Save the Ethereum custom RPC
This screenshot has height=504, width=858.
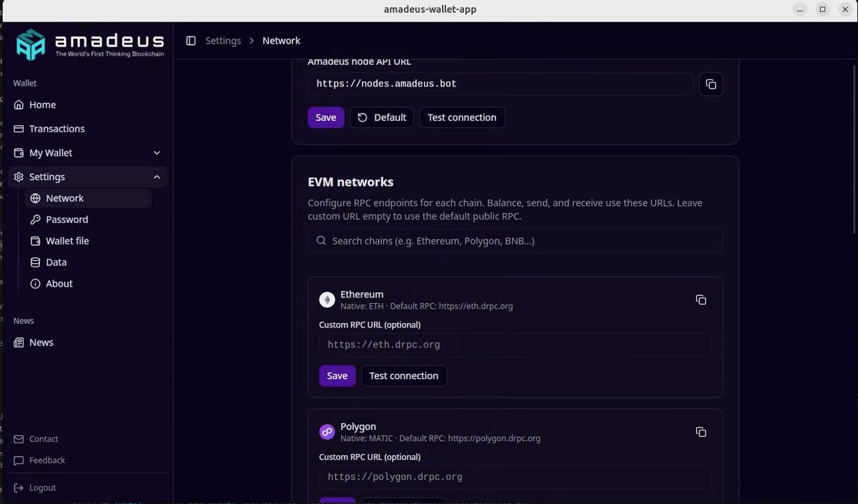pos(337,376)
